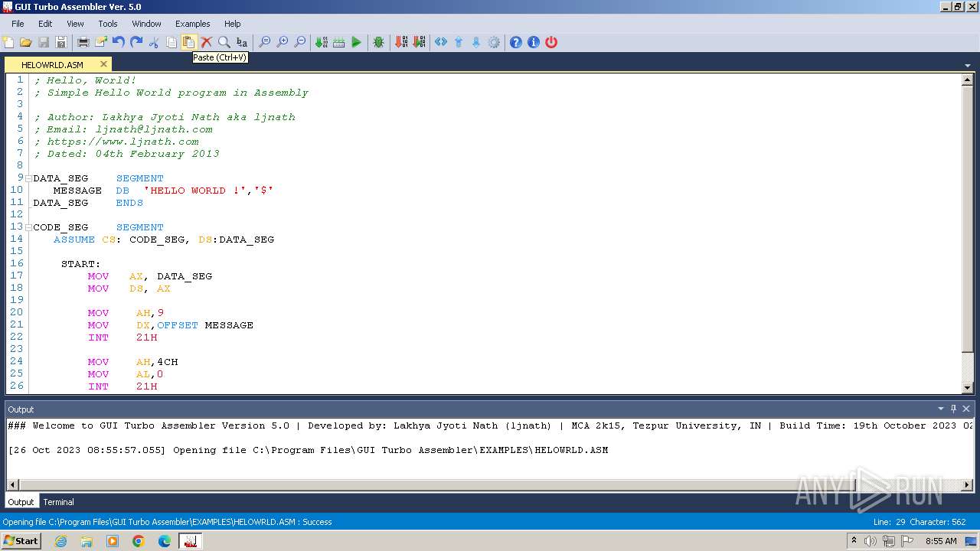Image resolution: width=980 pixels, height=551 pixels.
Task: Open the View menu
Action: click(75, 24)
